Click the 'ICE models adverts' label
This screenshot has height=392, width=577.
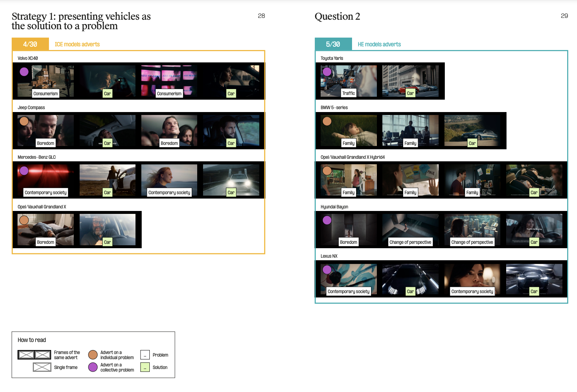(x=77, y=44)
